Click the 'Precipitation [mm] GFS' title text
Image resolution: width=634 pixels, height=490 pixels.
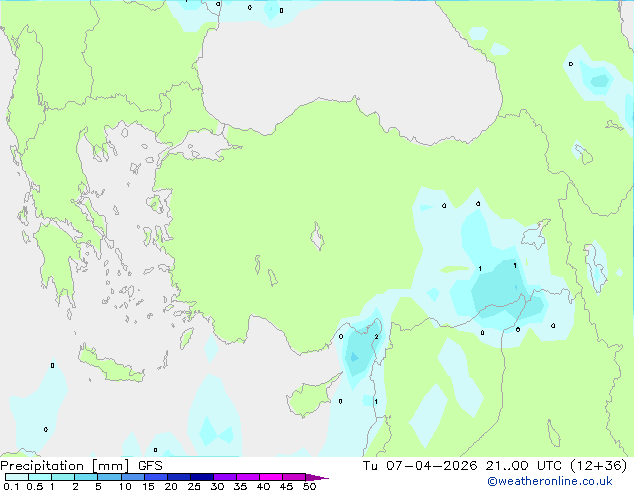[x=81, y=466]
